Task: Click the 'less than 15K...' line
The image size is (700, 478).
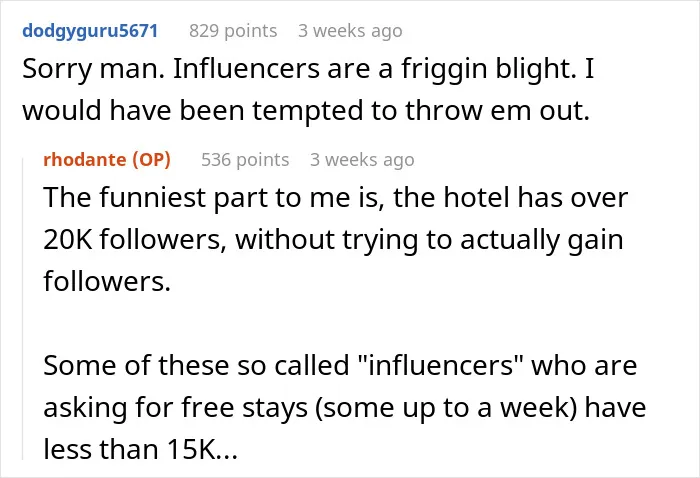Action: pyautogui.click(x=140, y=449)
